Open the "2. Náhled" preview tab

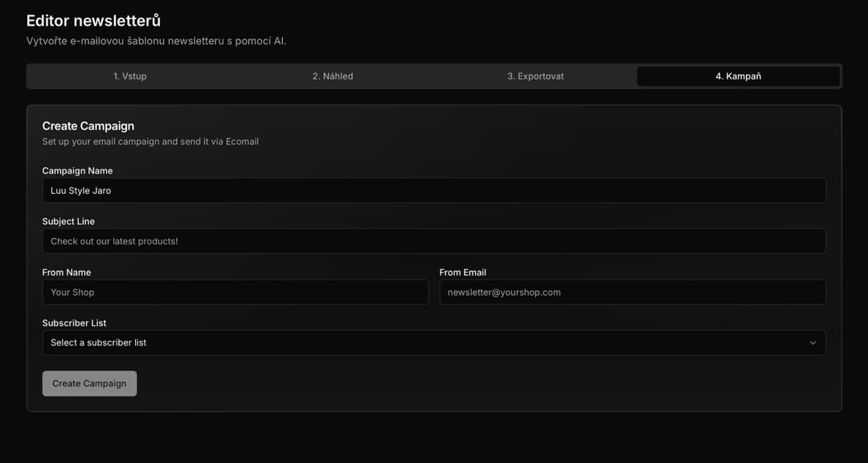(x=333, y=76)
